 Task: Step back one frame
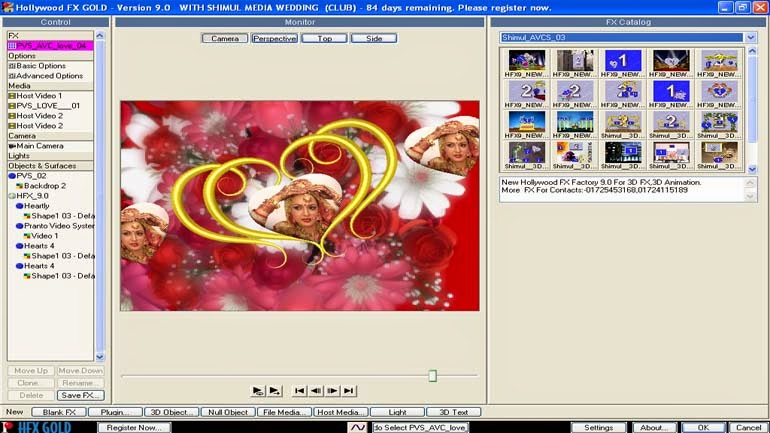[x=316, y=391]
